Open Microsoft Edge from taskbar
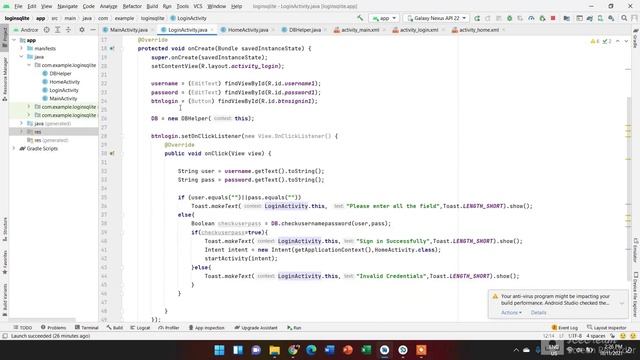This screenshot has height=360, width=640. pos(311,350)
